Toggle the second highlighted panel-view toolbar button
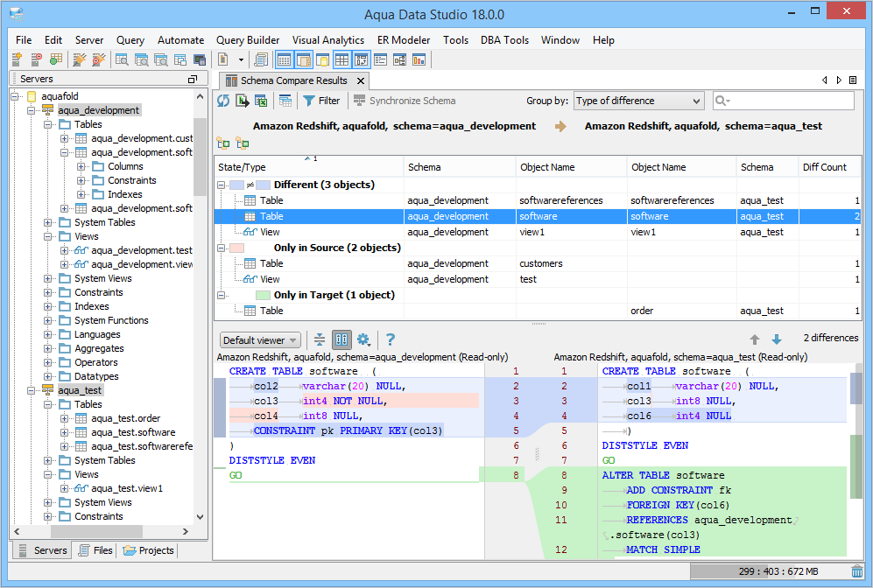Viewport: 873px width, 588px height. coord(304,59)
